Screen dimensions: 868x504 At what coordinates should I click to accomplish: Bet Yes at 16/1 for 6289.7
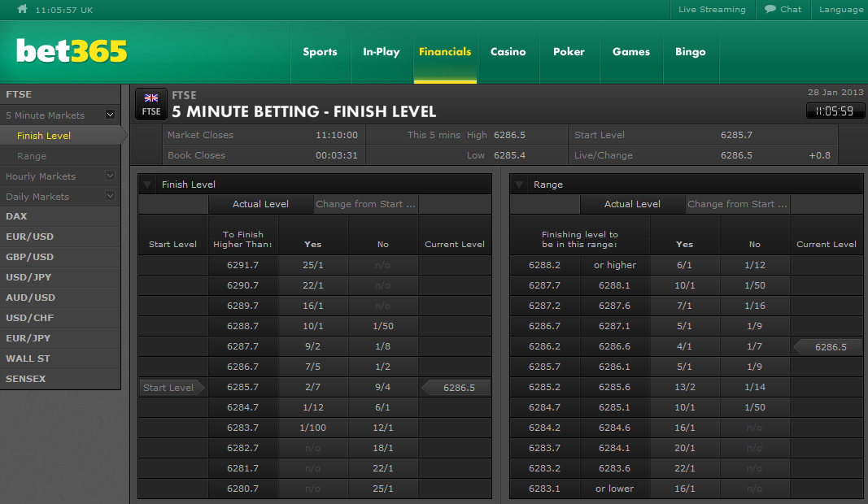312,306
